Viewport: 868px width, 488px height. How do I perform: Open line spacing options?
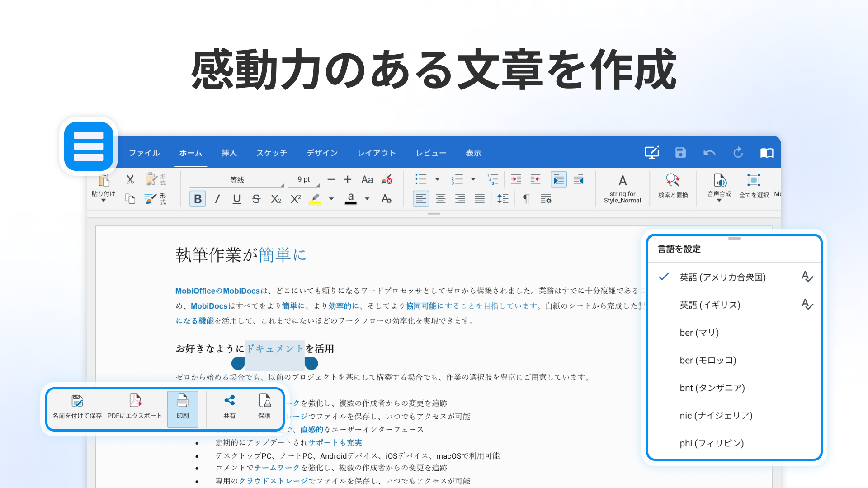click(503, 199)
